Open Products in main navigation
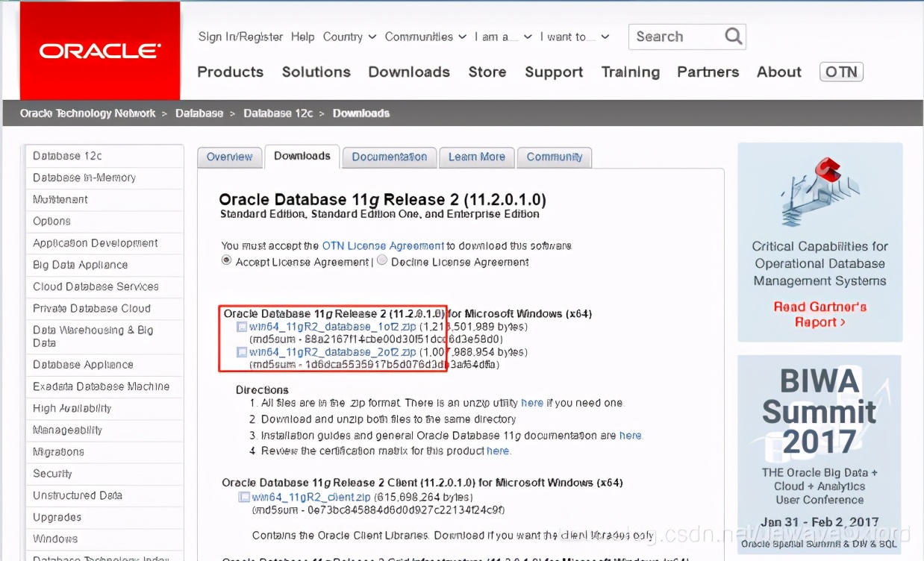 230,72
